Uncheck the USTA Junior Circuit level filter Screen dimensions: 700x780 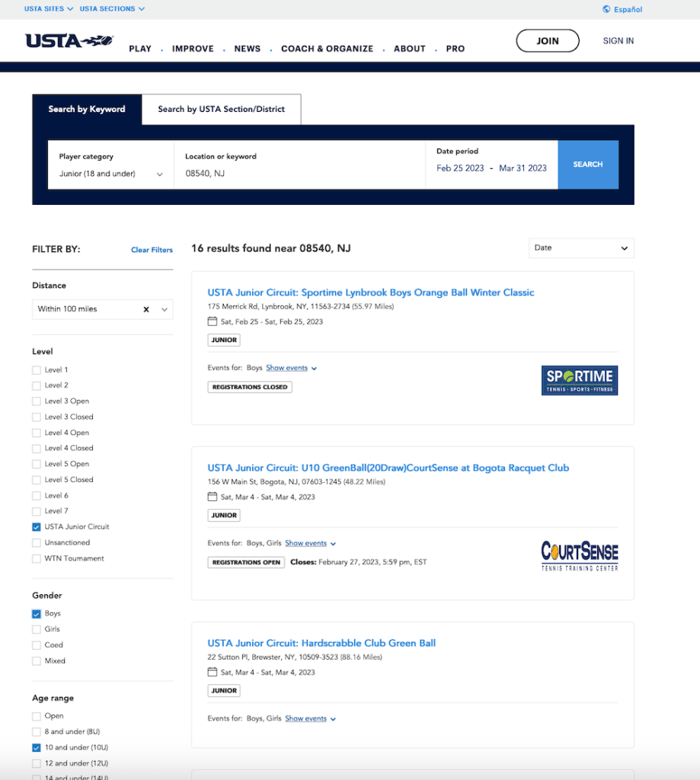(37, 527)
